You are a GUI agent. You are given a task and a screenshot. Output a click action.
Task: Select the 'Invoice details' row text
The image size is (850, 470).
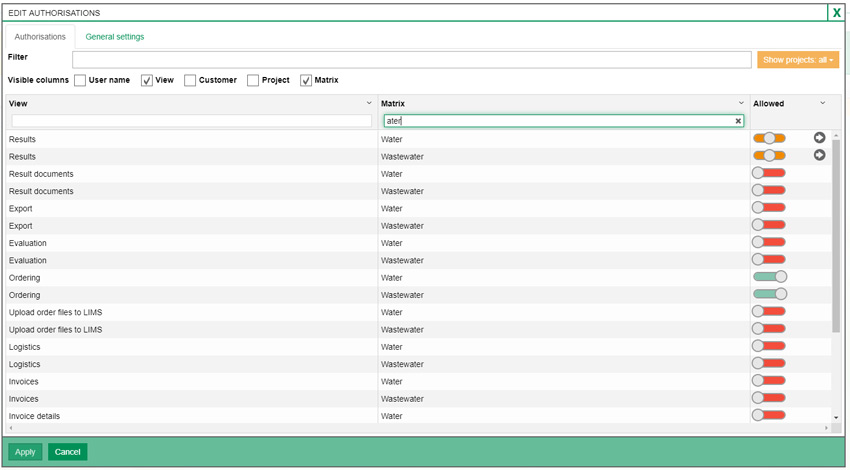tap(34, 416)
